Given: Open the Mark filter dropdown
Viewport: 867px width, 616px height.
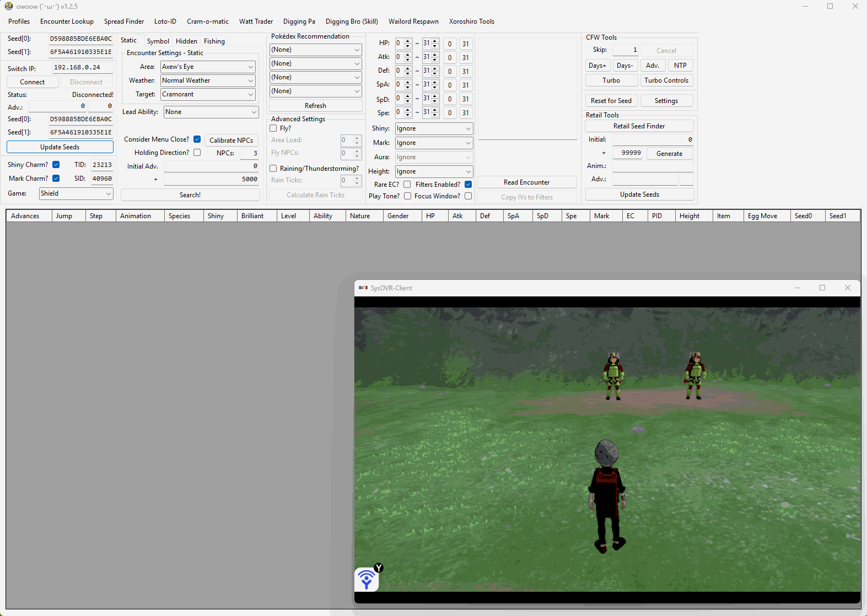Looking at the screenshot, I should click(x=434, y=143).
